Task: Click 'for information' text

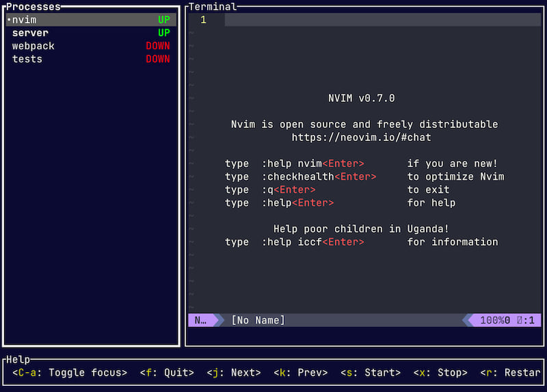Action: point(453,242)
